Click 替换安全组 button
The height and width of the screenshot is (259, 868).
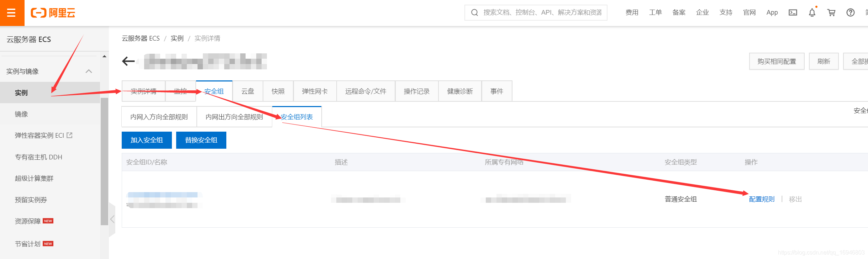coord(201,140)
